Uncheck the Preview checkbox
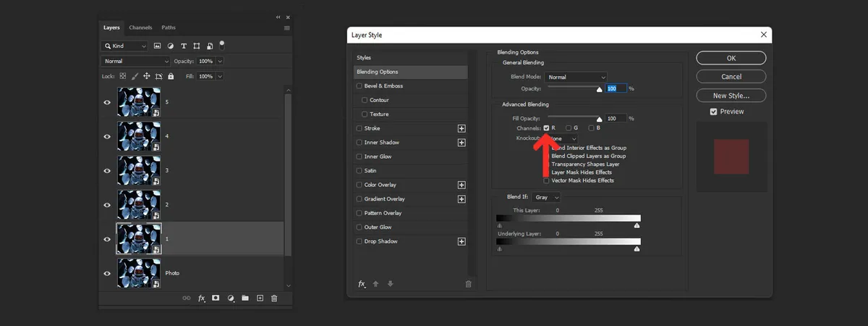 click(714, 112)
